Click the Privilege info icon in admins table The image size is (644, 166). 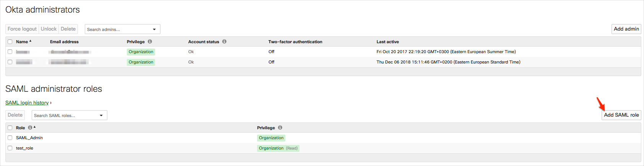click(150, 42)
